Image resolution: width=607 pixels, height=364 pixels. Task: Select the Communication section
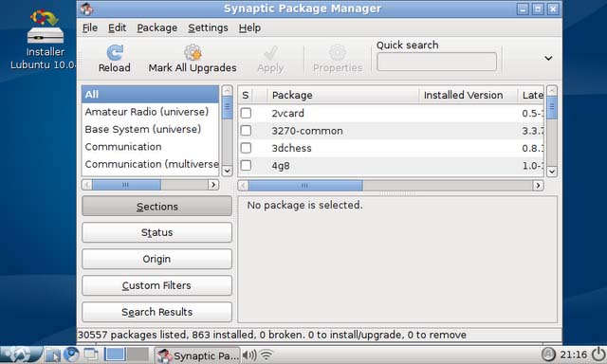tap(150, 147)
